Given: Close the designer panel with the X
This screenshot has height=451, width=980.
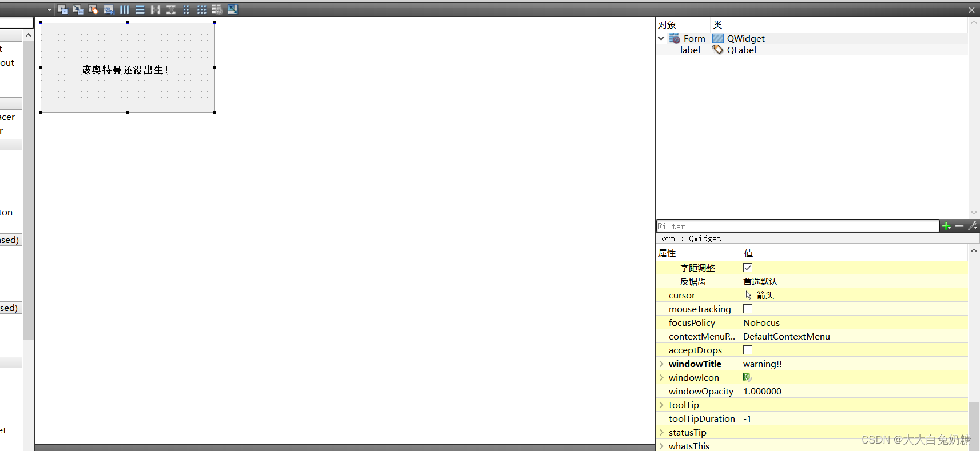Looking at the screenshot, I should [971, 10].
